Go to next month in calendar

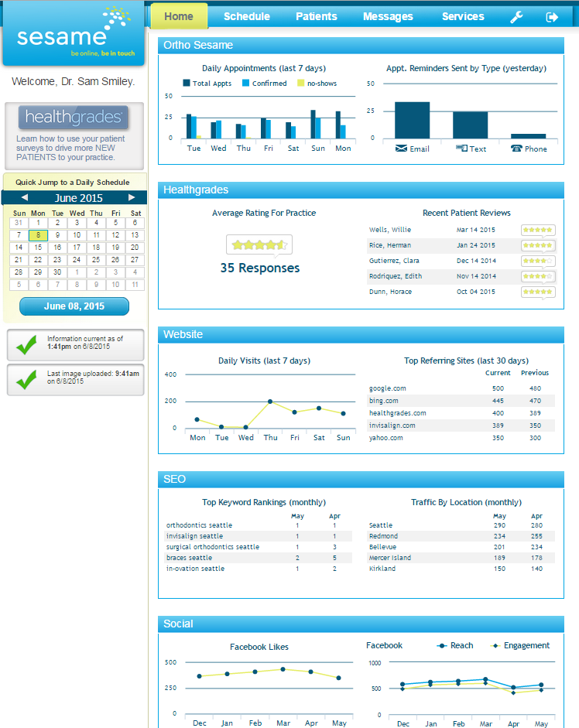click(132, 197)
